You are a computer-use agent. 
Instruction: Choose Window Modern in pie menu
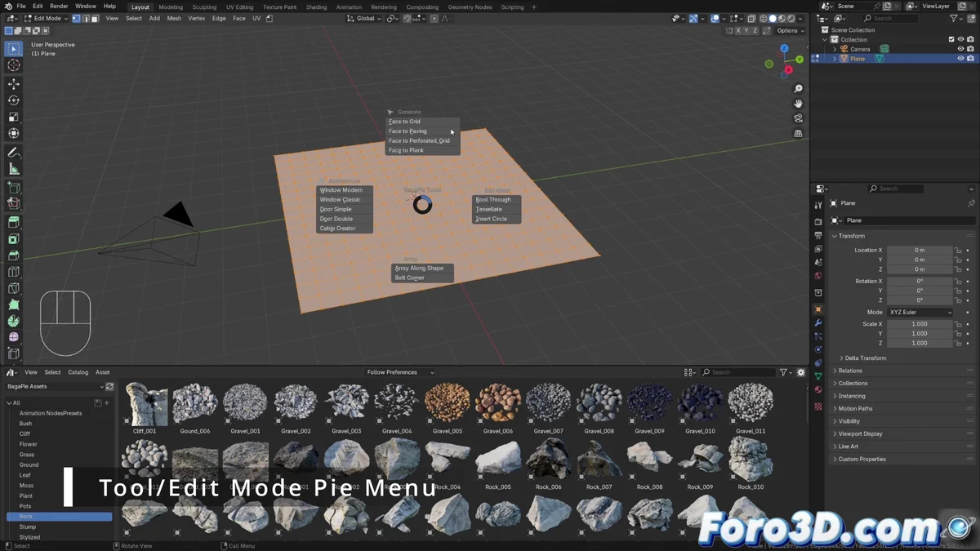[x=345, y=189]
